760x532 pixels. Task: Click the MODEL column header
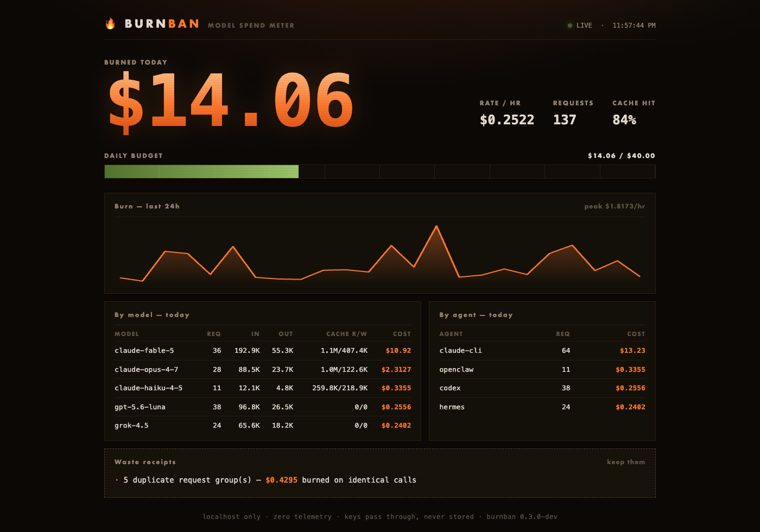(126, 334)
